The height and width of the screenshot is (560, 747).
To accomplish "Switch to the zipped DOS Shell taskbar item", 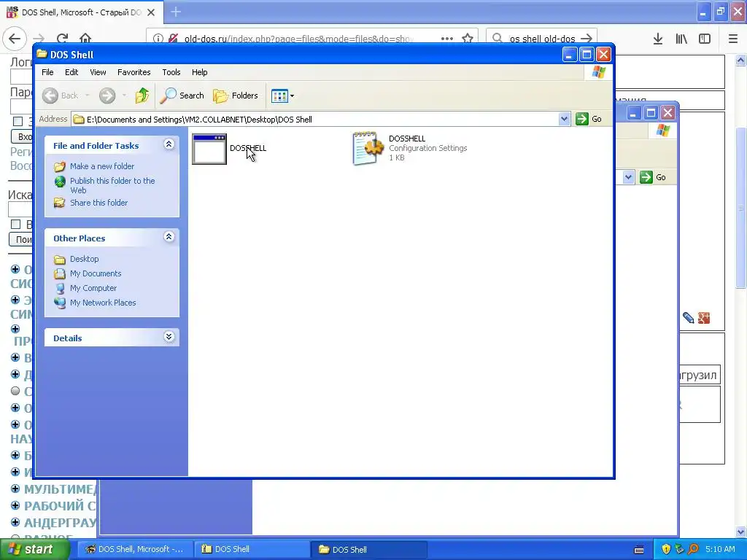I will 252,549.
